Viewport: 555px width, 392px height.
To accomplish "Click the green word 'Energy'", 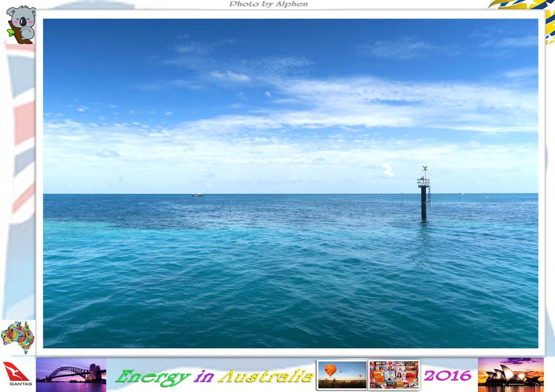I will [x=153, y=376].
